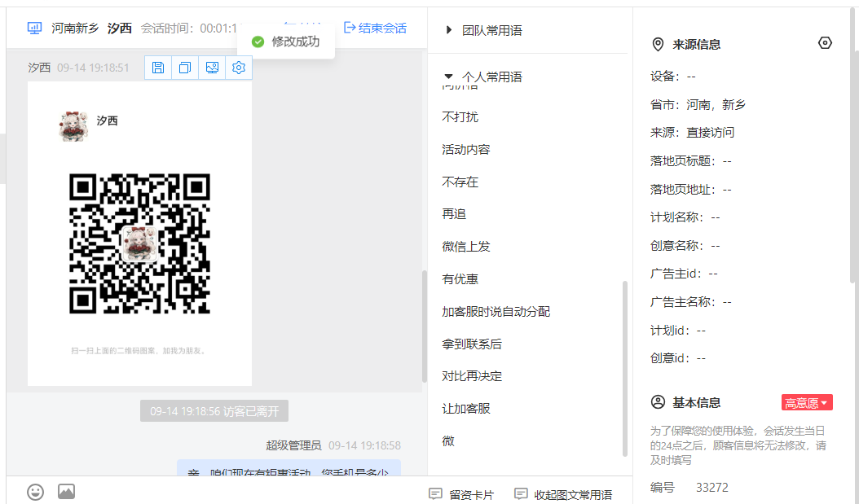
Task: Select the 加客服时说自动分配 phrase
Action: pyautogui.click(x=496, y=311)
